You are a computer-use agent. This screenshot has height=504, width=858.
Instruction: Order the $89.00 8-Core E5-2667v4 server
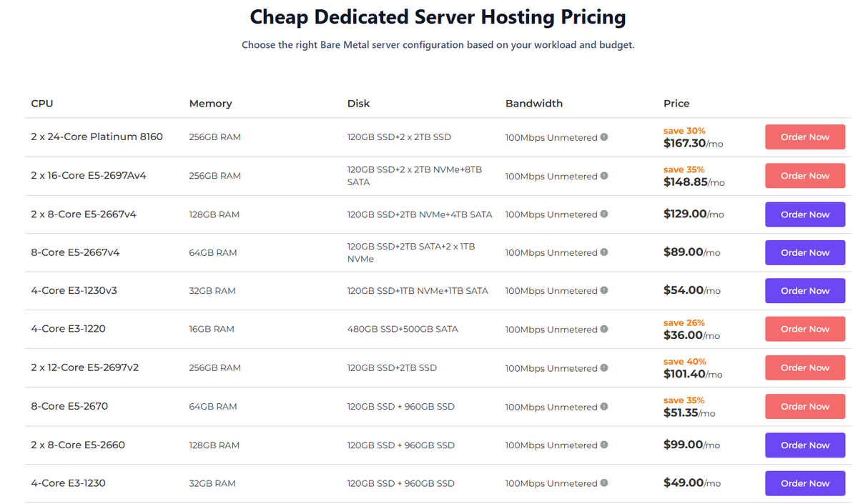click(x=805, y=252)
